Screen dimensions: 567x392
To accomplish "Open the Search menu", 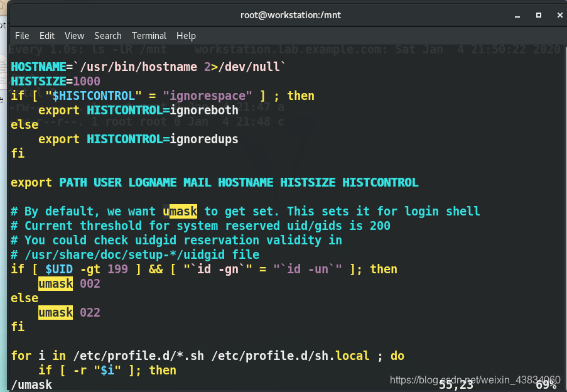I will [107, 36].
